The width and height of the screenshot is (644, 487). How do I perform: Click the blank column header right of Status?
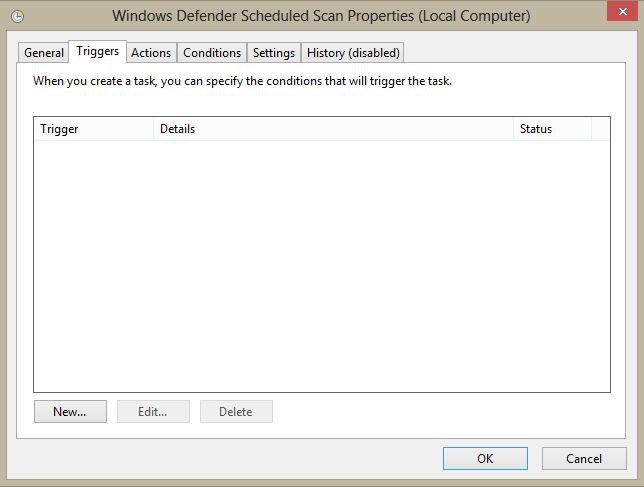[x=601, y=129]
